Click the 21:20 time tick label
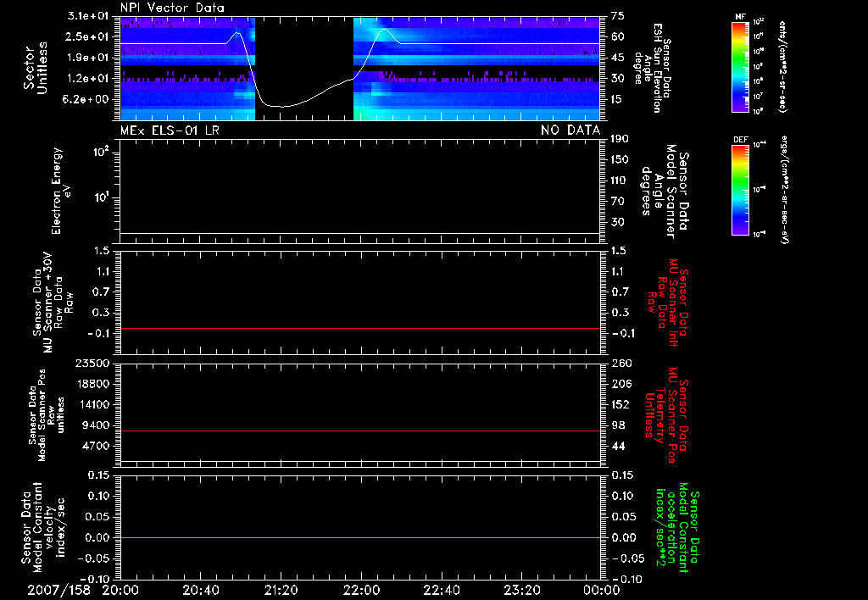Image resolution: width=868 pixels, height=600 pixels. pyautogui.click(x=281, y=590)
